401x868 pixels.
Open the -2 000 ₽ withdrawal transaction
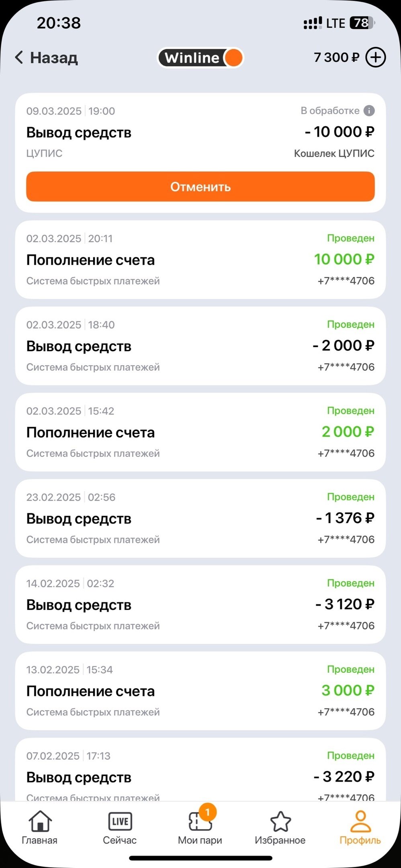200,346
